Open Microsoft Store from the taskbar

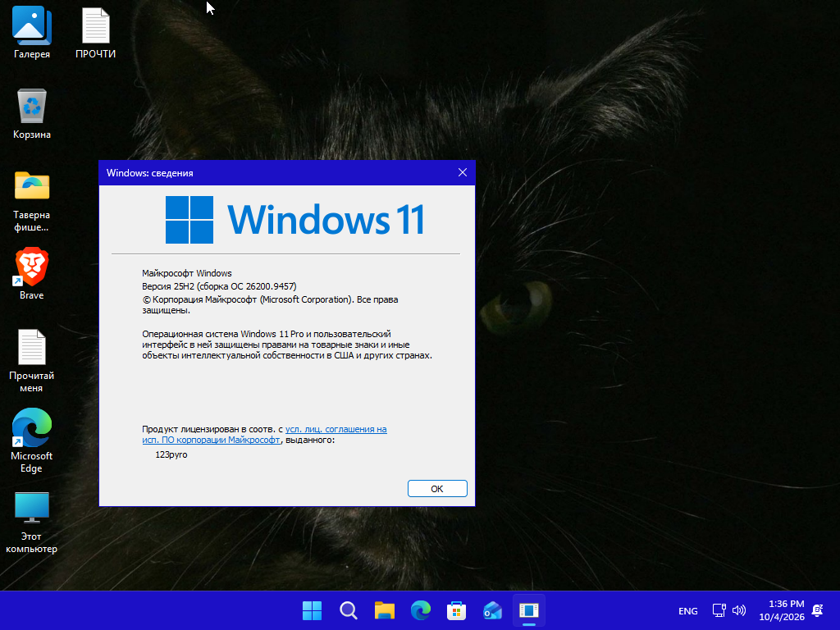coord(456,610)
